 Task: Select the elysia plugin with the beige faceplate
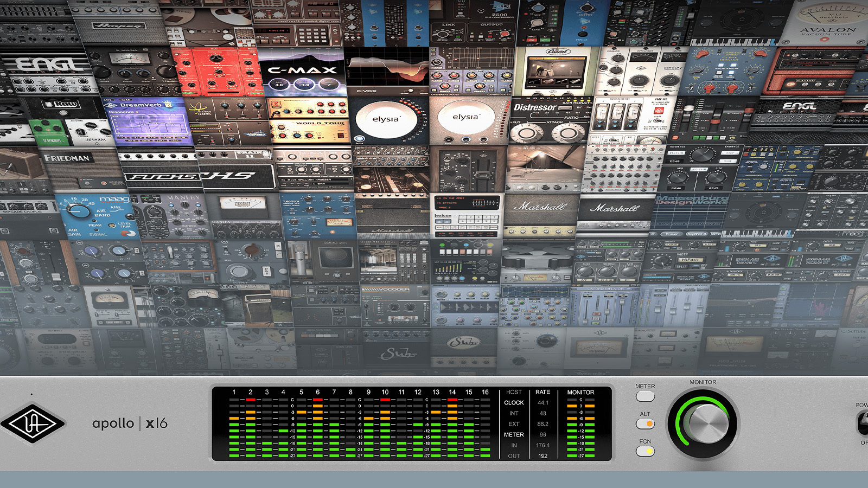pyautogui.click(x=469, y=121)
